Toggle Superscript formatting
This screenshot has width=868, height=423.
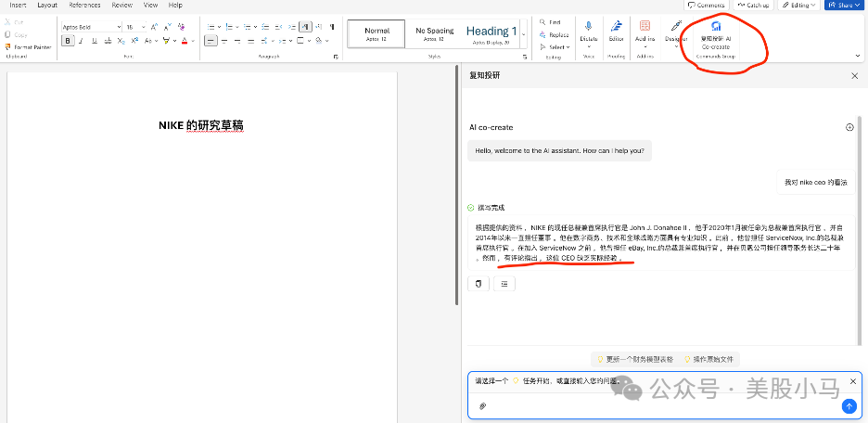[x=134, y=41]
